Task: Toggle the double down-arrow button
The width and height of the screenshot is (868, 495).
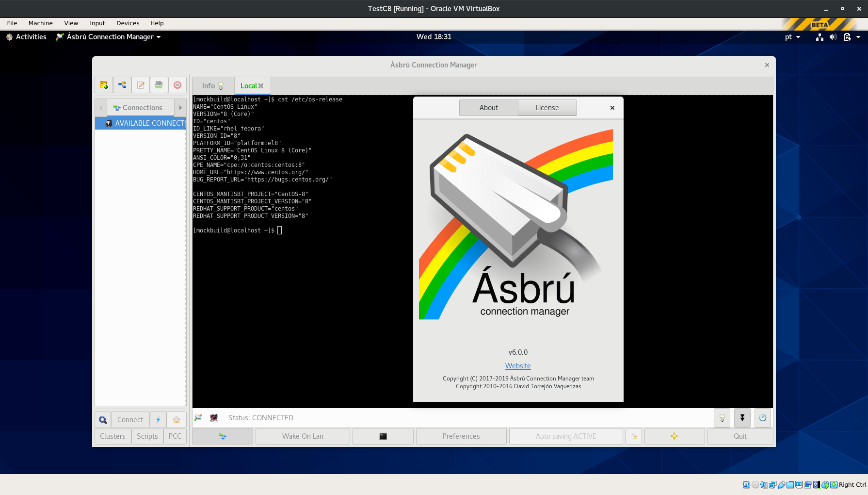Action: coord(742,418)
